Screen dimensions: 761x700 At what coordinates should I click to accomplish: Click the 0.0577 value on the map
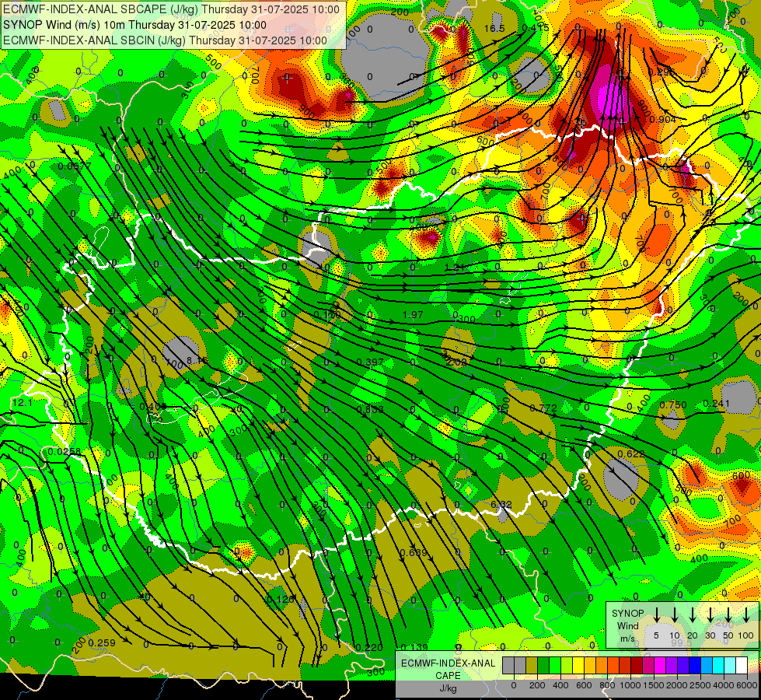(75, 166)
